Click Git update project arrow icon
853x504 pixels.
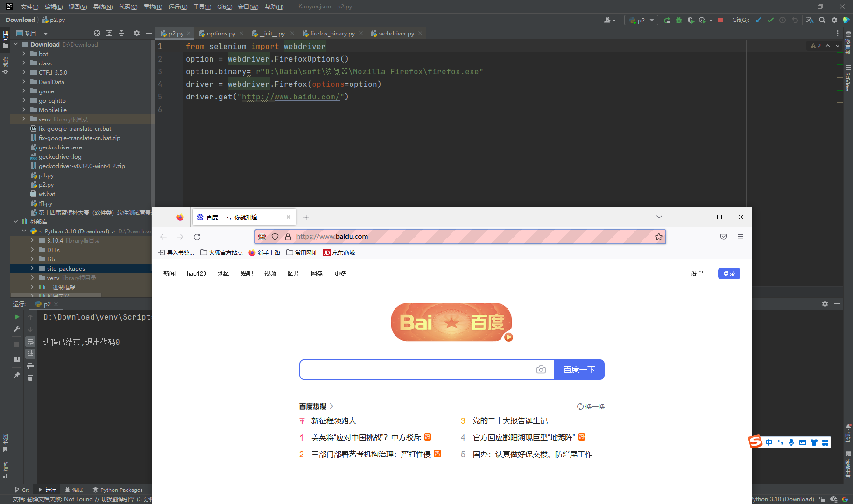(758, 20)
